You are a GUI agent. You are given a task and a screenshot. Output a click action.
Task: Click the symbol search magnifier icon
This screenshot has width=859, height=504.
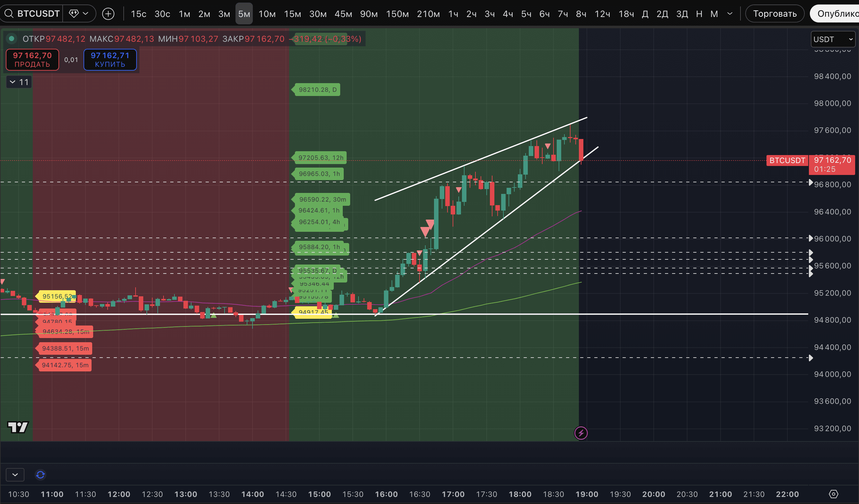point(9,13)
